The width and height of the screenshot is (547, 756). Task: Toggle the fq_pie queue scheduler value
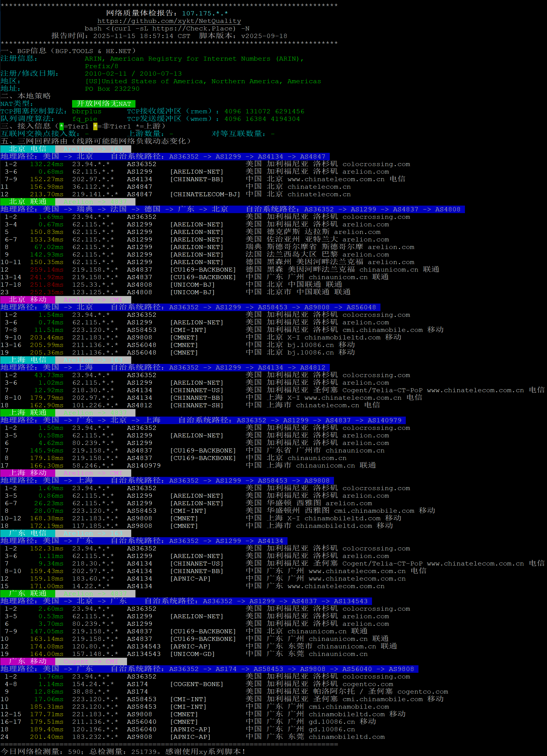[85, 119]
